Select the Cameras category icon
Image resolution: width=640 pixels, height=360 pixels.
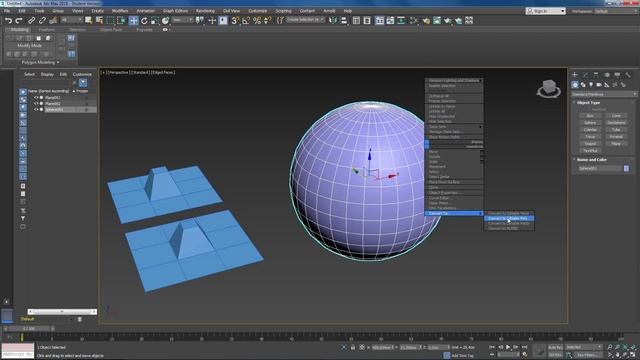(599, 85)
